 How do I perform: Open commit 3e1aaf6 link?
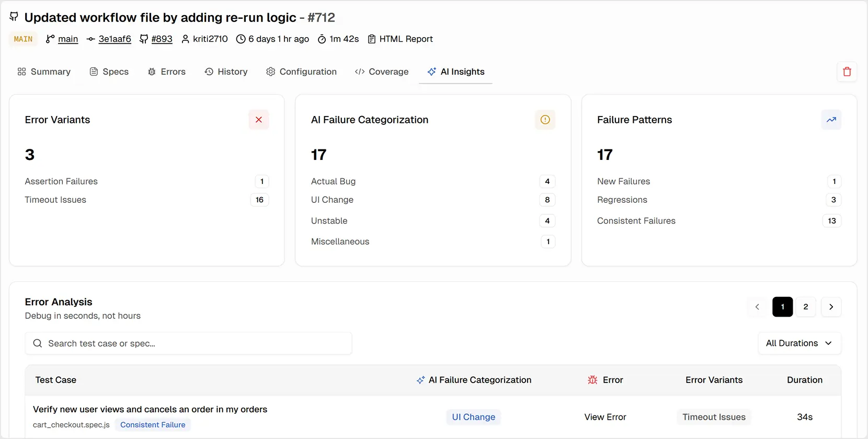115,39
